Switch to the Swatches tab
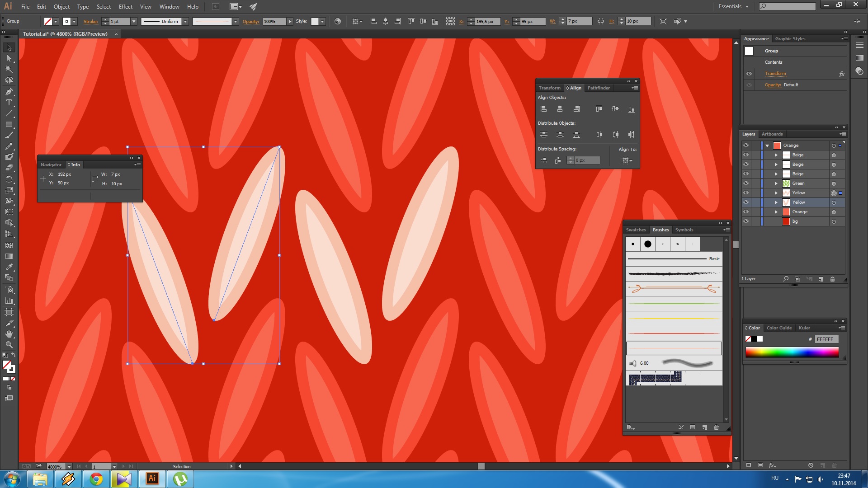This screenshot has width=868, height=488. tap(636, 230)
